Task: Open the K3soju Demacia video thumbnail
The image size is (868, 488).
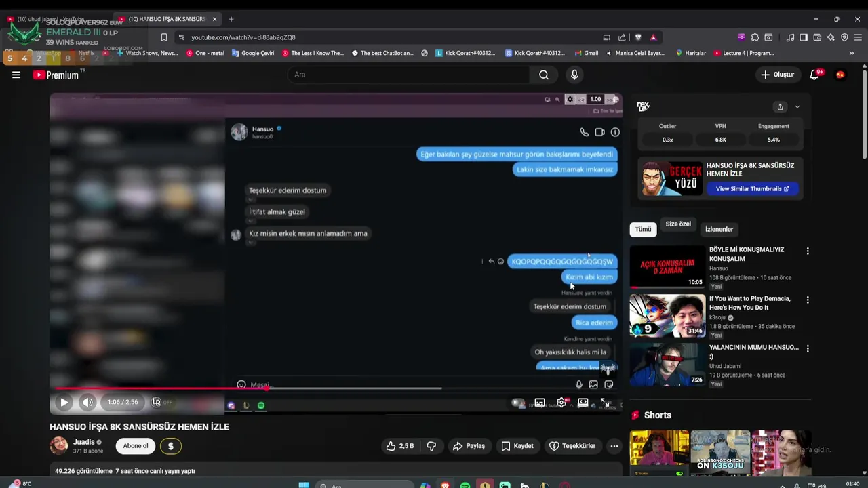Action: (x=667, y=316)
